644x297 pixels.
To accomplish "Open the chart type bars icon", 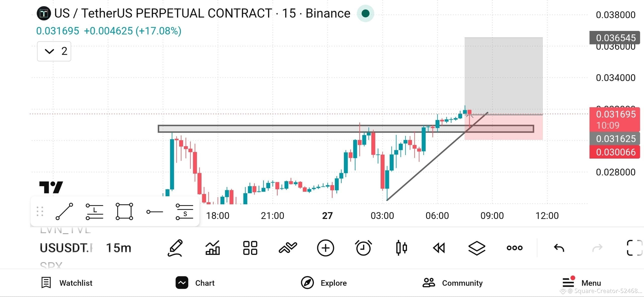I will (213, 248).
